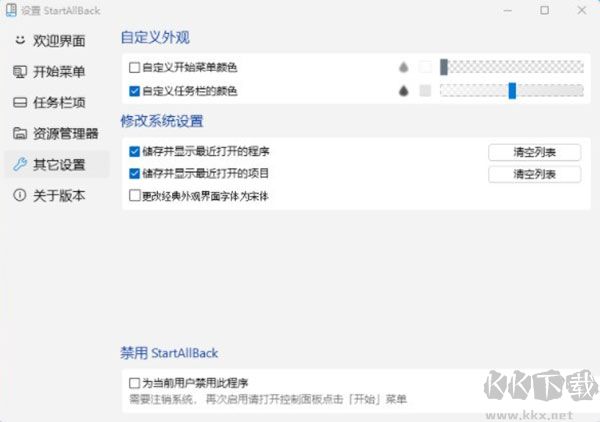Click the droplet icon for start menu color
This screenshot has width=600, height=422.
click(404, 68)
